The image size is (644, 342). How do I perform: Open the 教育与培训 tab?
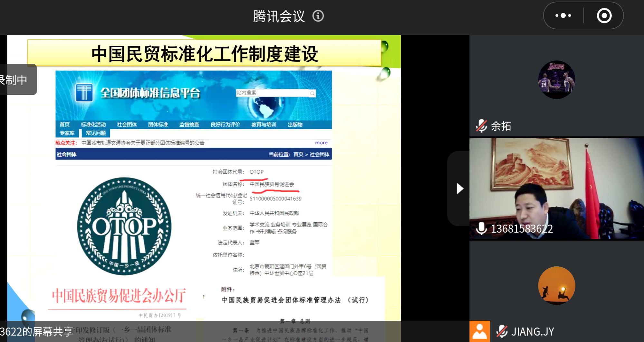coord(264,125)
